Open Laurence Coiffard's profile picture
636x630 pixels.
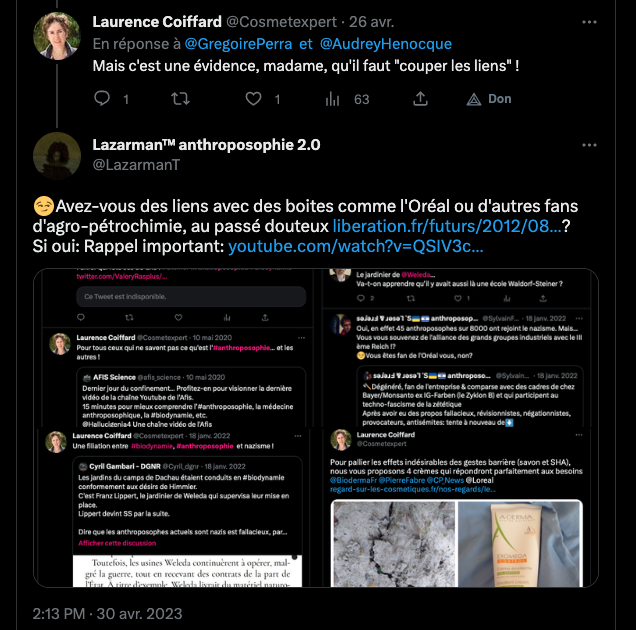point(57,36)
